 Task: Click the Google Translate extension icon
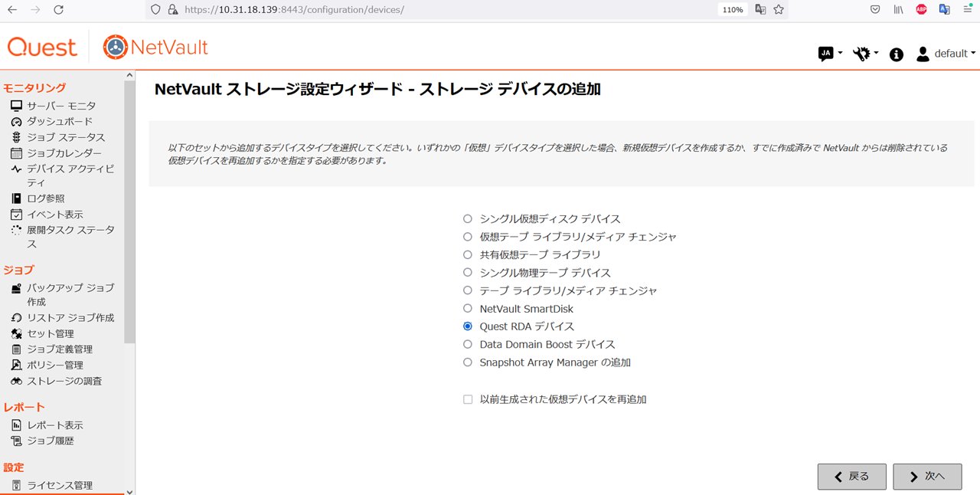[x=944, y=10]
